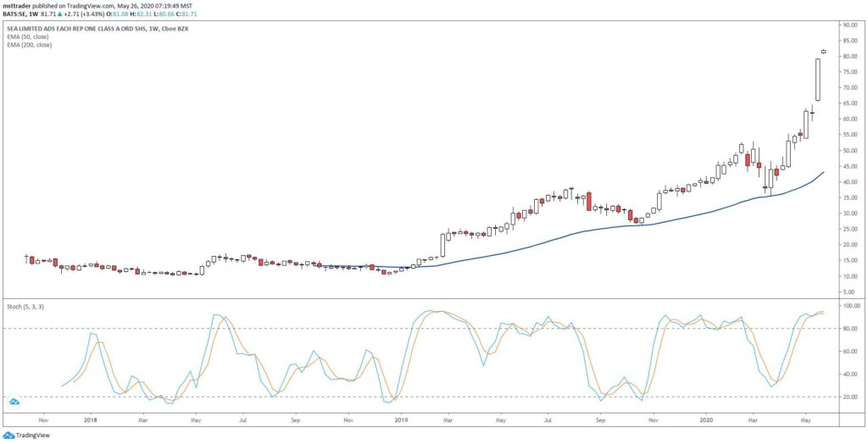The image size is (868, 444).
Task: Click the 90.00 price axis label
Action: (x=849, y=25)
